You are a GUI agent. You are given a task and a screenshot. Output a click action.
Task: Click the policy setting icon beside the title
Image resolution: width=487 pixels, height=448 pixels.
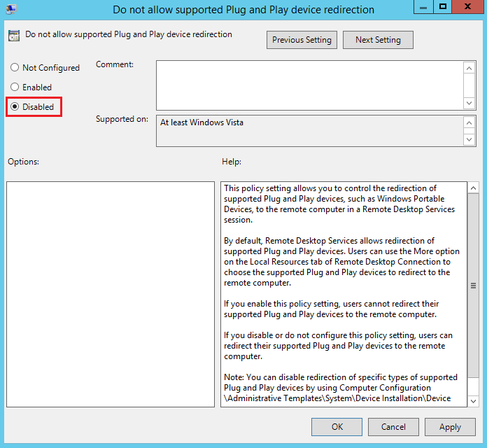(14, 36)
